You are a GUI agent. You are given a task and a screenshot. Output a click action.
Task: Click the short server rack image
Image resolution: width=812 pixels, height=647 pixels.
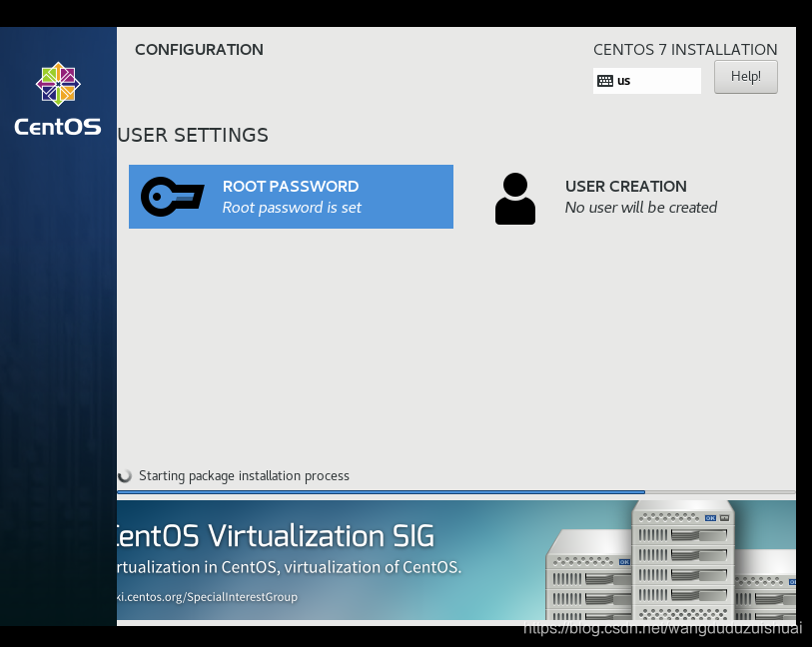pyautogui.click(x=589, y=574)
